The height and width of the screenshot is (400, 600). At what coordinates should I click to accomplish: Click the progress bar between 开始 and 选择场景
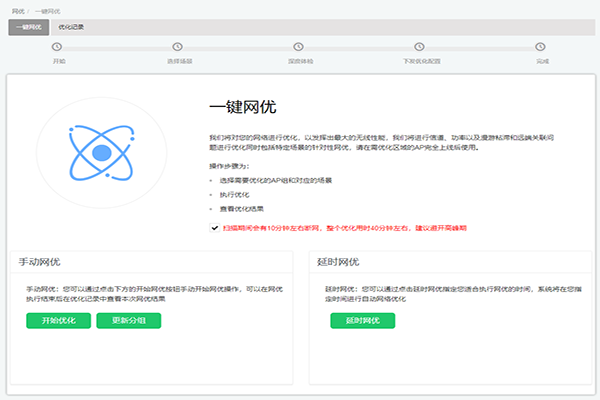[118, 46]
